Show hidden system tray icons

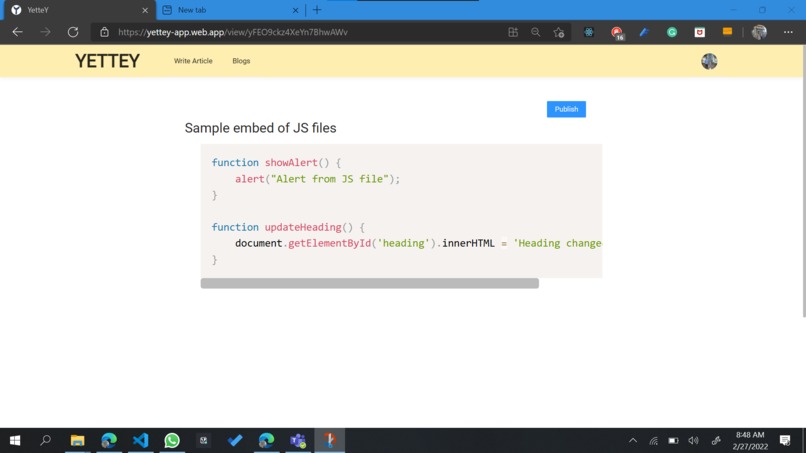click(633, 441)
